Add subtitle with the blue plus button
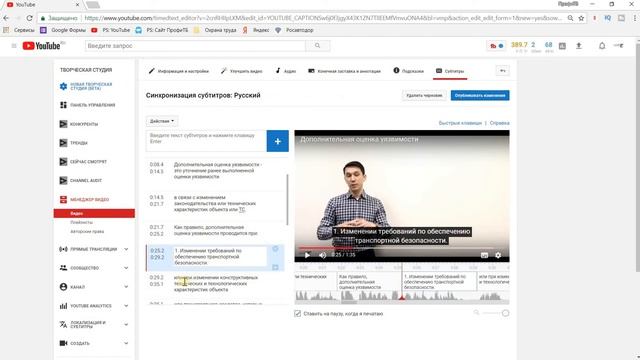The width and height of the screenshot is (640, 360). tap(278, 141)
